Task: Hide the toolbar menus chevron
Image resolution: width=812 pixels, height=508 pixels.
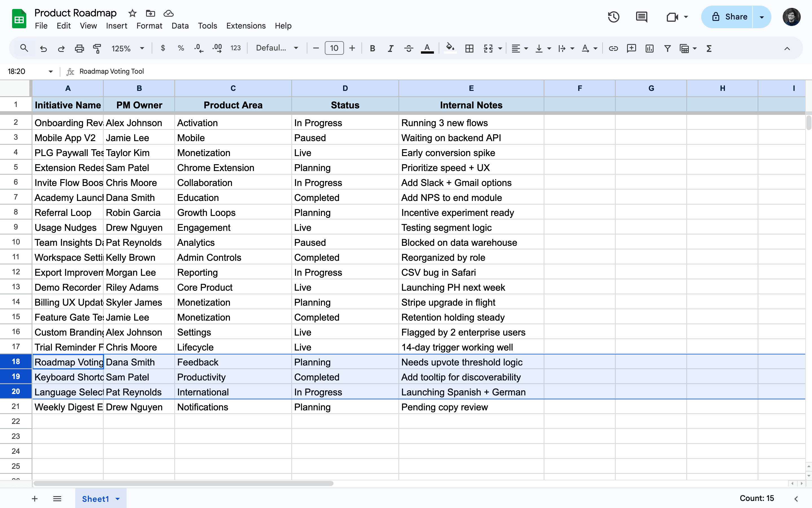Action: pyautogui.click(x=787, y=48)
